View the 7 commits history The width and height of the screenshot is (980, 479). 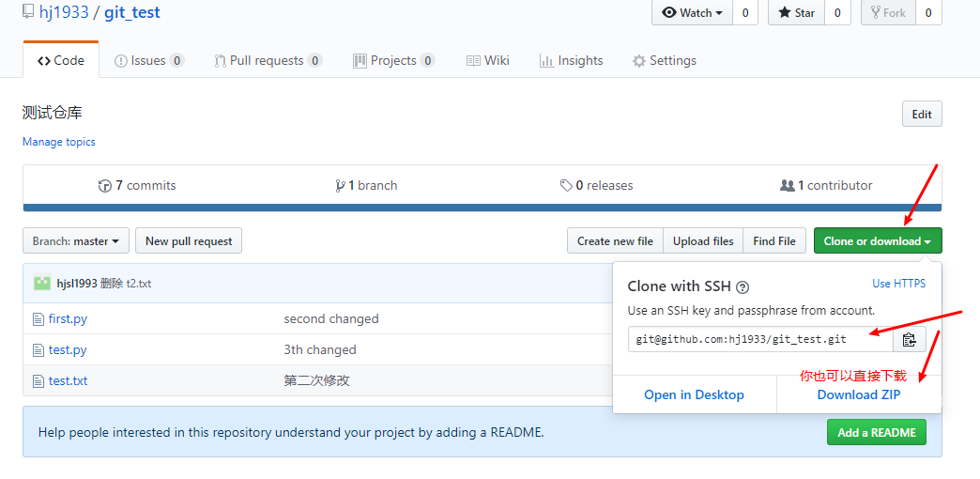click(x=137, y=186)
